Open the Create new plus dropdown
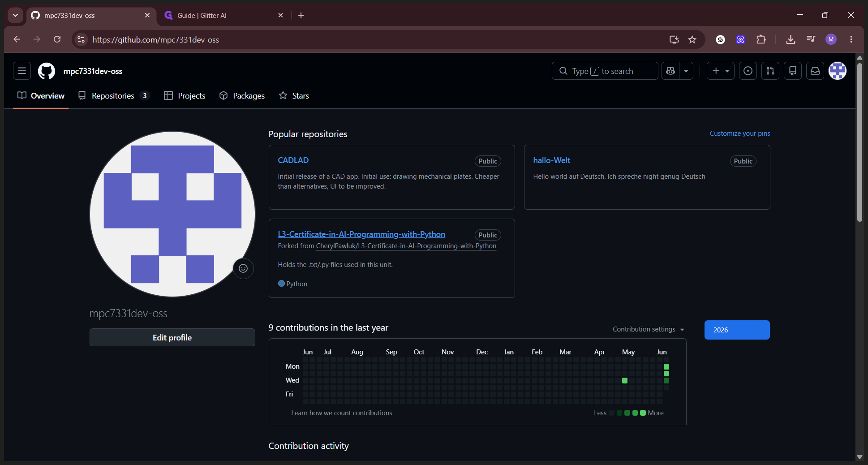Image resolution: width=868 pixels, height=465 pixels. pyautogui.click(x=721, y=71)
